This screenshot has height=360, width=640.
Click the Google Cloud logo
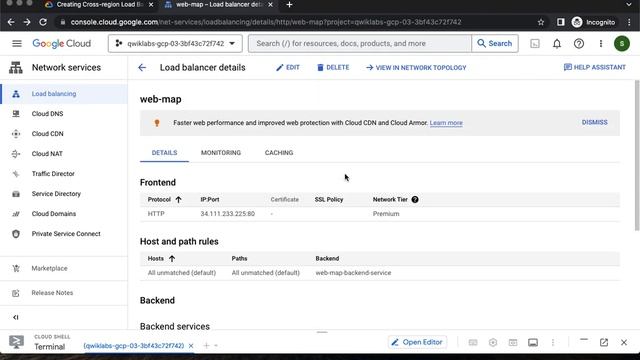pyautogui.click(x=62, y=43)
